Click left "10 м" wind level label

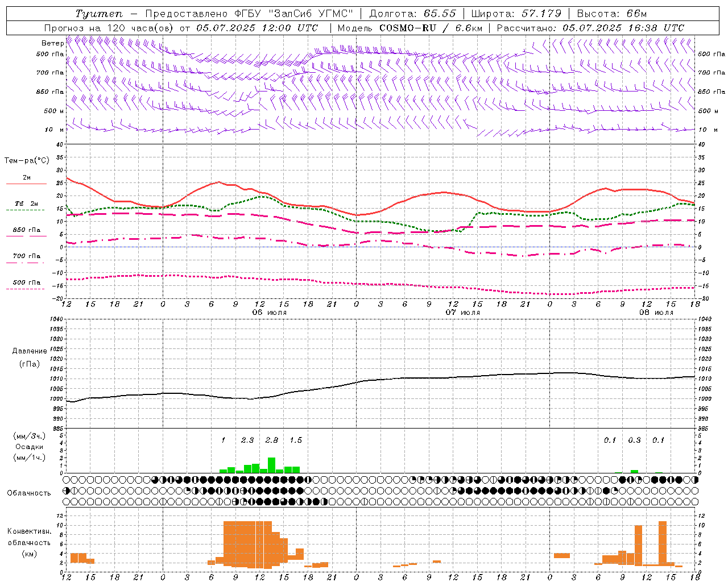54,130
